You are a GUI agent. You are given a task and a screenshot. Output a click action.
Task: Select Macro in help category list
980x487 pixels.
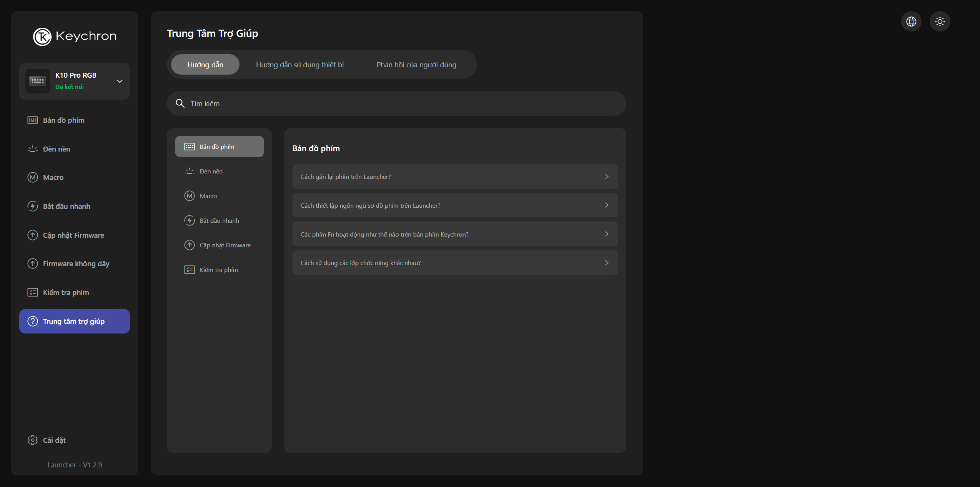[208, 196]
